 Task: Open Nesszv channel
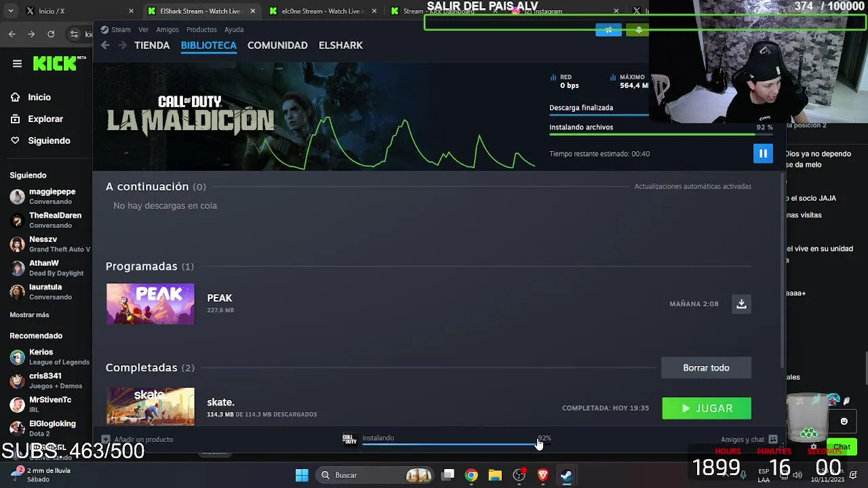pos(46,244)
